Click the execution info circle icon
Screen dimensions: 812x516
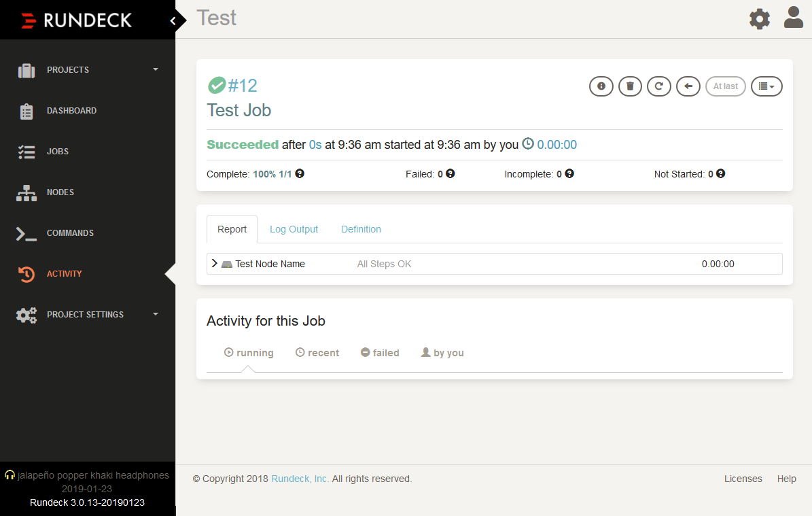click(601, 86)
